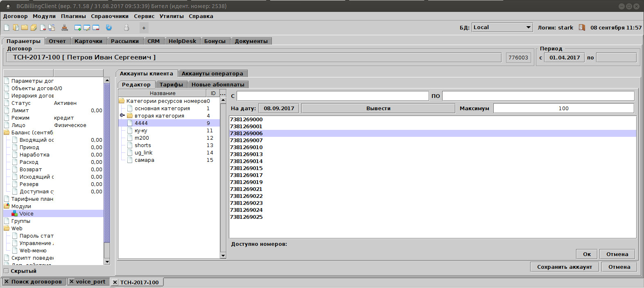Close the voice_port bottom tab
Image resolution: width=644 pixels, height=288 pixels.
(x=72, y=281)
